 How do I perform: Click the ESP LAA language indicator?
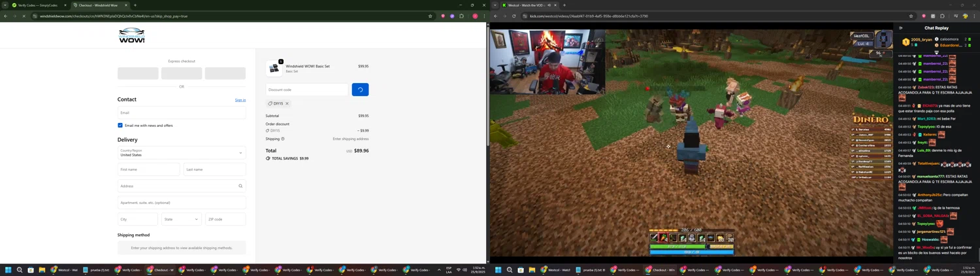[449, 270]
